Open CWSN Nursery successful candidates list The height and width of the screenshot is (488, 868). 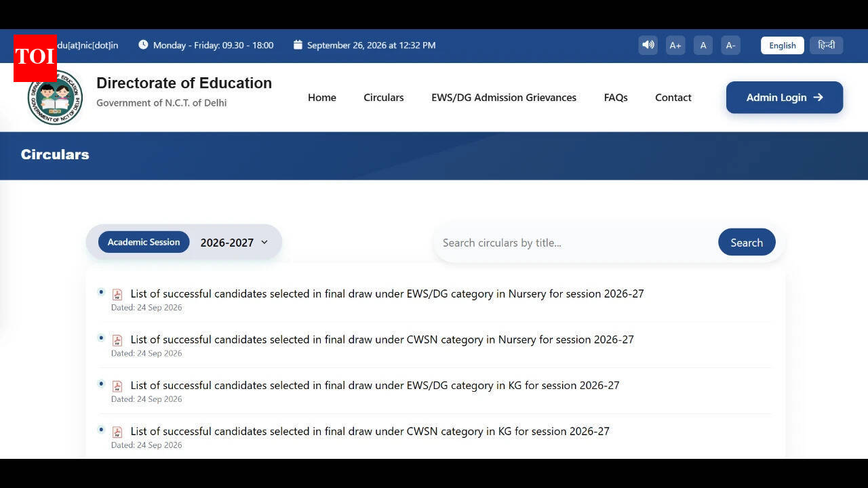pyautogui.click(x=382, y=340)
